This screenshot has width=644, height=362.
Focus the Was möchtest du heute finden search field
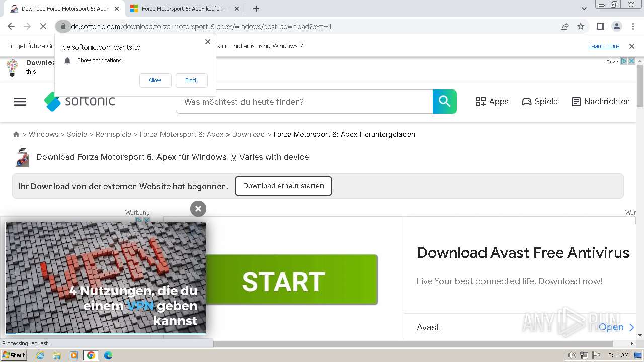304,102
